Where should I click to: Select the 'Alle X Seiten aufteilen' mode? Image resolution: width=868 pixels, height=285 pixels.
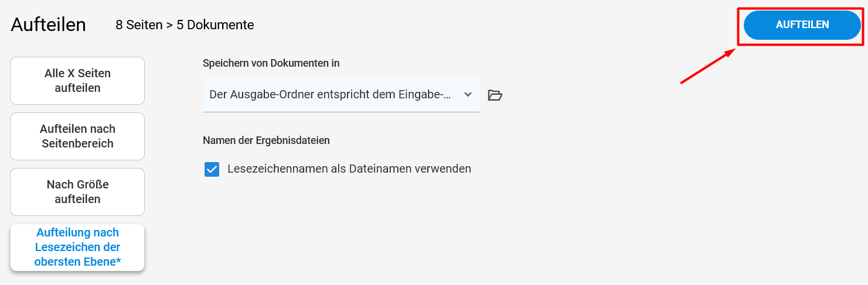77,81
